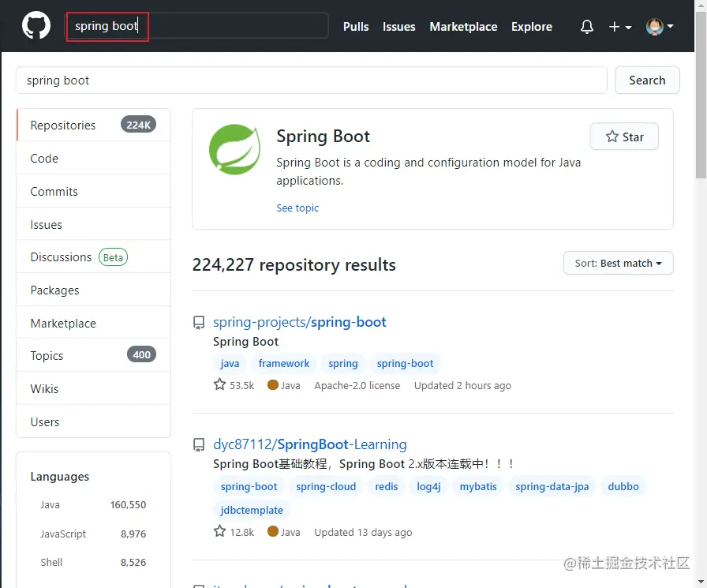Click repo icon beside spring-projects/spring-boot
The image size is (707, 588).
[x=199, y=322]
